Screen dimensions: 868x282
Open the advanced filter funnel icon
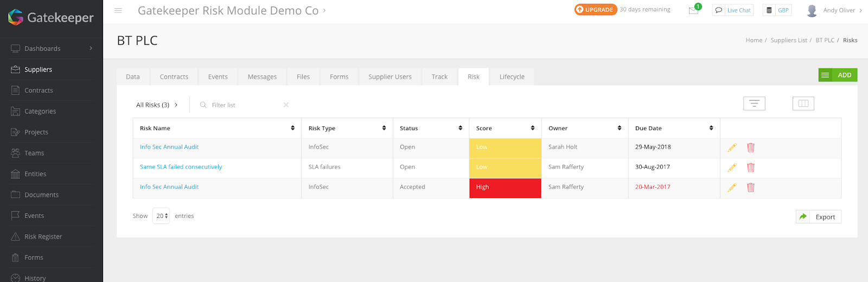coord(754,104)
